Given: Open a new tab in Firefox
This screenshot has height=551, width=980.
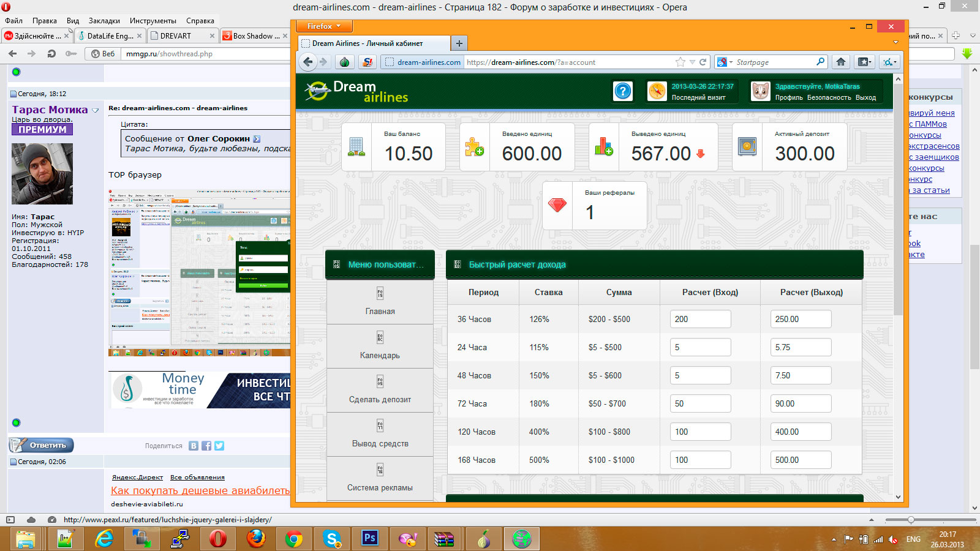Looking at the screenshot, I should click(x=459, y=43).
